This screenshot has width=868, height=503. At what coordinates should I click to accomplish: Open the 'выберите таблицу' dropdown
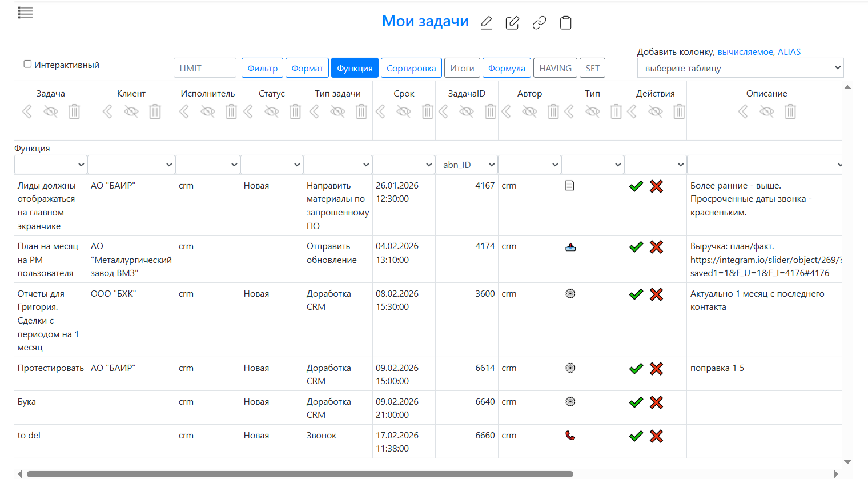click(740, 68)
